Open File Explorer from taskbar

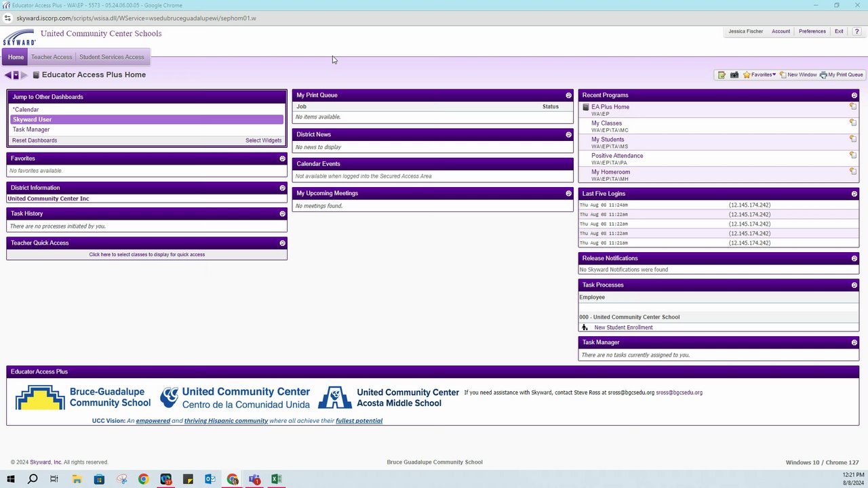click(x=77, y=479)
